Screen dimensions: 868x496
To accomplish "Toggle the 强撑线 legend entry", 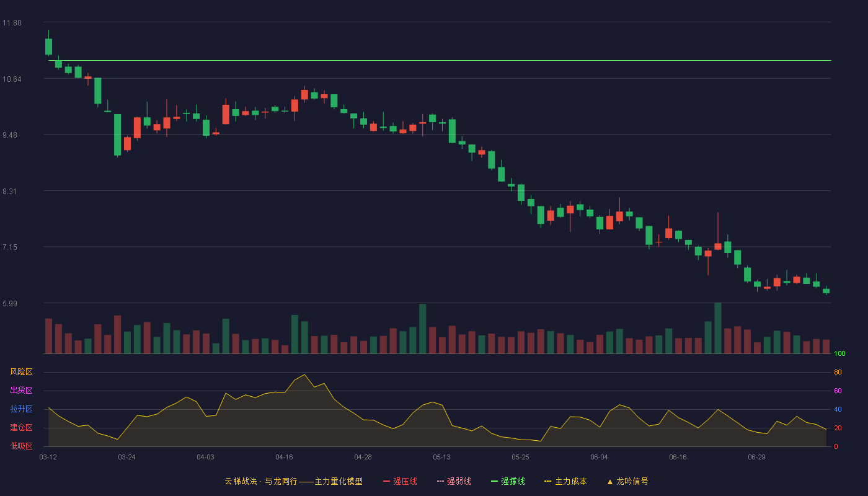I will tap(508, 481).
